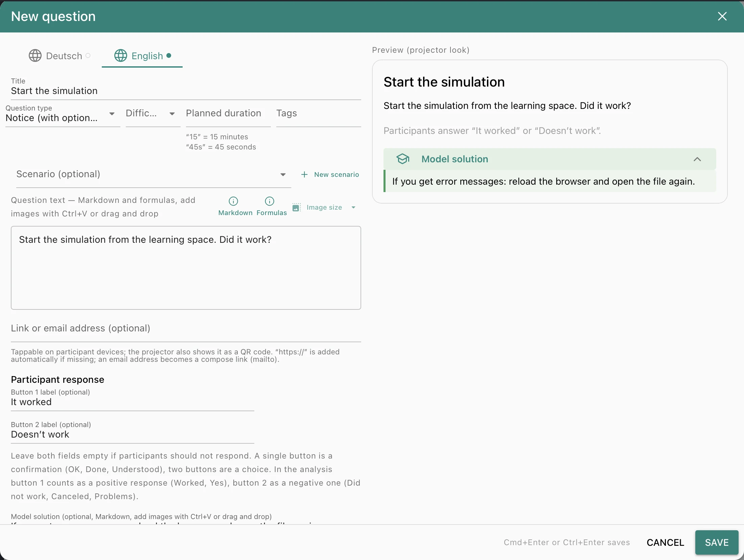Click the "45s" = 45 seconds hint

221,147
